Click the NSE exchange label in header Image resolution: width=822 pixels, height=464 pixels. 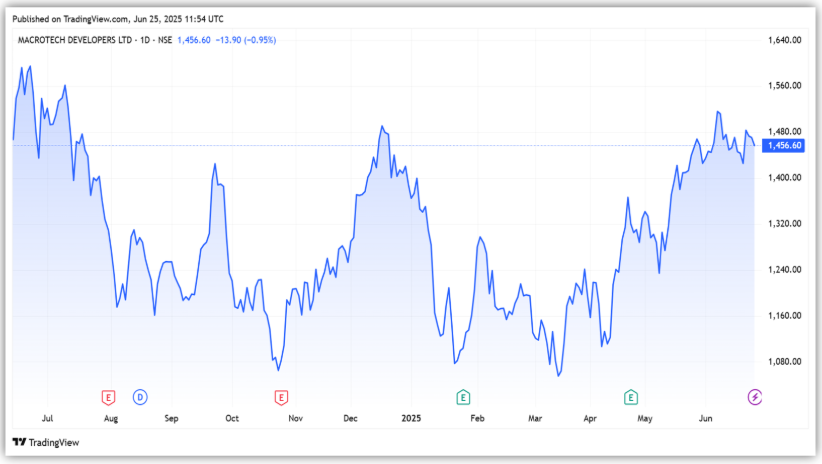tap(164, 40)
